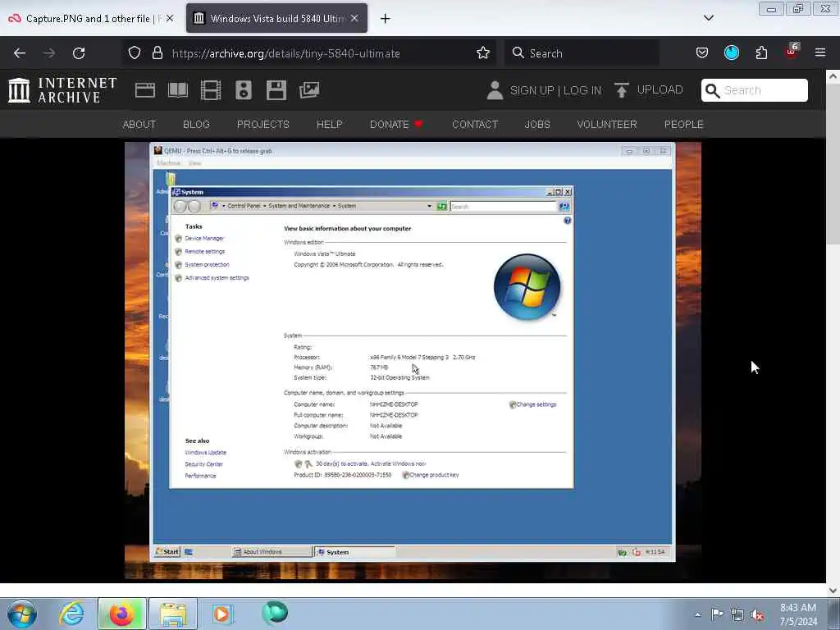
Task: Open a new browser tab
Action: pyautogui.click(x=386, y=19)
